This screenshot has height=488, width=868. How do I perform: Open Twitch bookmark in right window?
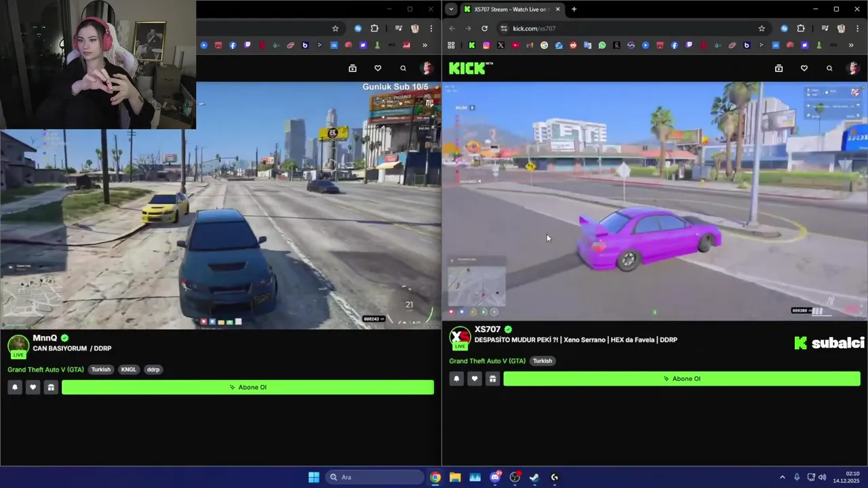tap(689, 45)
